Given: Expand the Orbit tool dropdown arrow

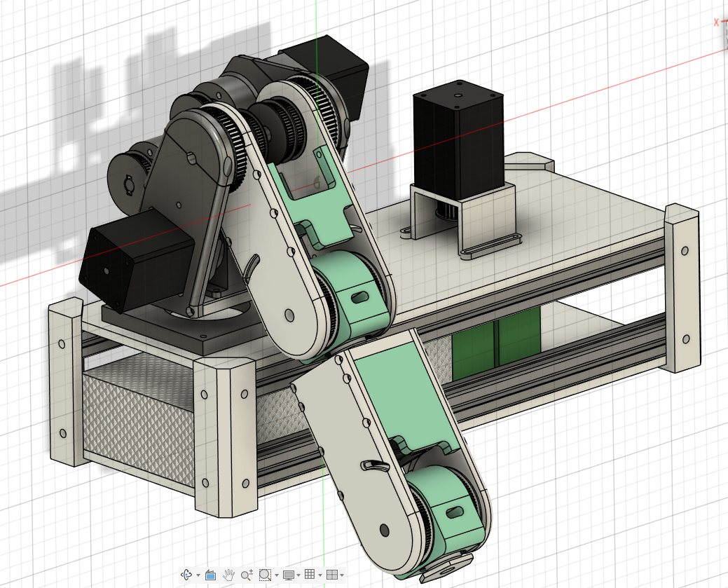Looking at the screenshot, I should pos(198,575).
